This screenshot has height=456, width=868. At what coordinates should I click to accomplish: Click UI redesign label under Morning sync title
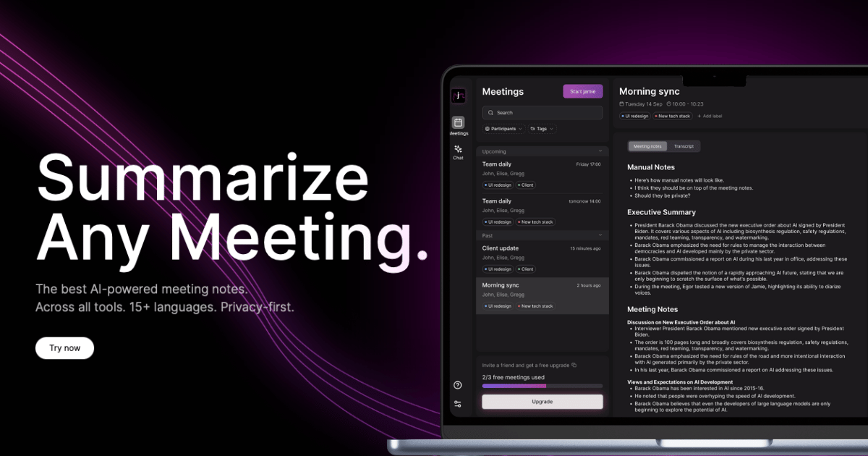click(635, 116)
